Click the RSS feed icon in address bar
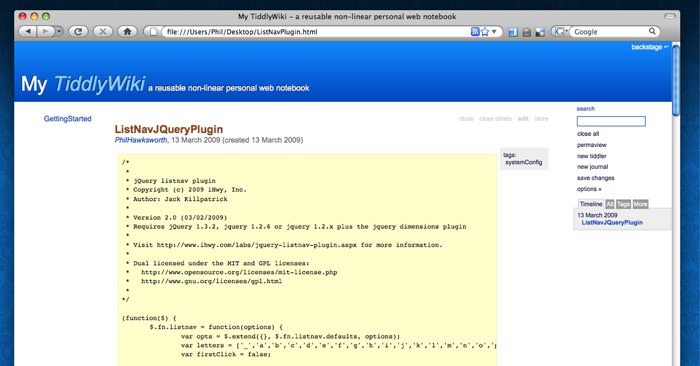 (475, 32)
